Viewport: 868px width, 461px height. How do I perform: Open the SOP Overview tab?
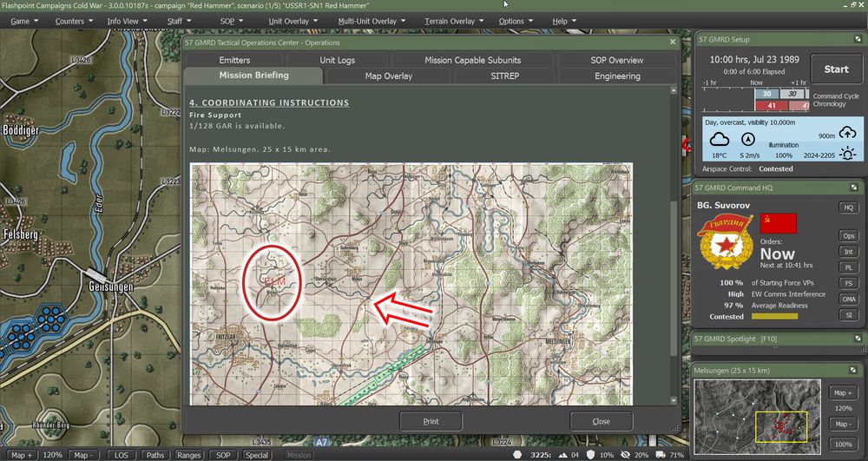[616, 60]
